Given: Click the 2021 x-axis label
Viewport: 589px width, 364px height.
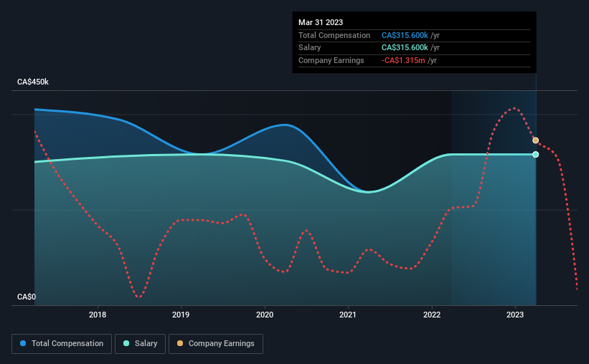Looking at the screenshot, I should [x=348, y=315].
